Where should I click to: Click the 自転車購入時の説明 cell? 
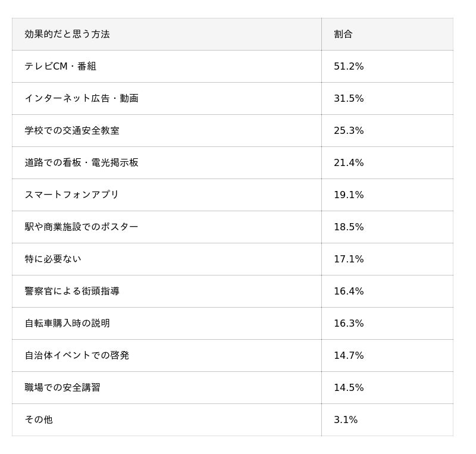[167, 324]
